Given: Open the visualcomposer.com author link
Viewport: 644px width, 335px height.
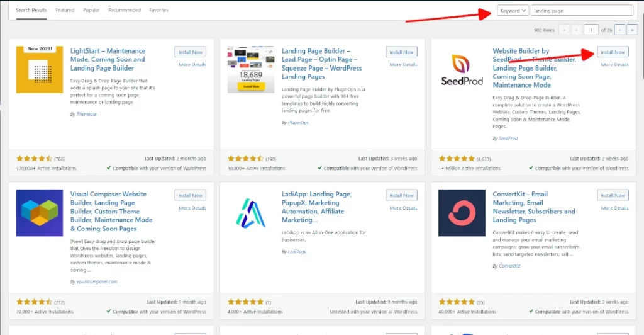Looking at the screenshot, I should pyautogui.click(x=96, y=281).
